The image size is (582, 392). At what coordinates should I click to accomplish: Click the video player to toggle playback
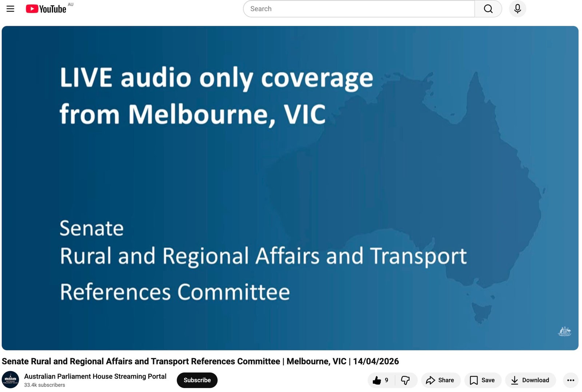(290, 188)
